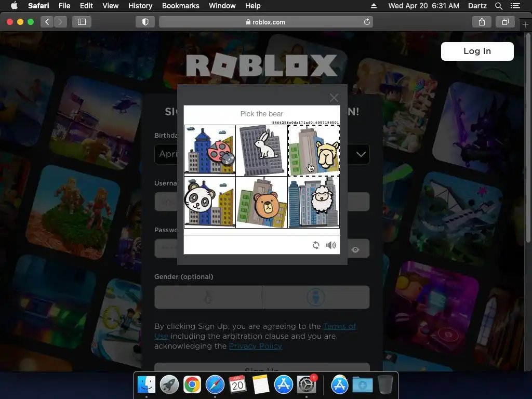Open the Downloads folder in the dock
532x399 pixels.
point(362,385)
